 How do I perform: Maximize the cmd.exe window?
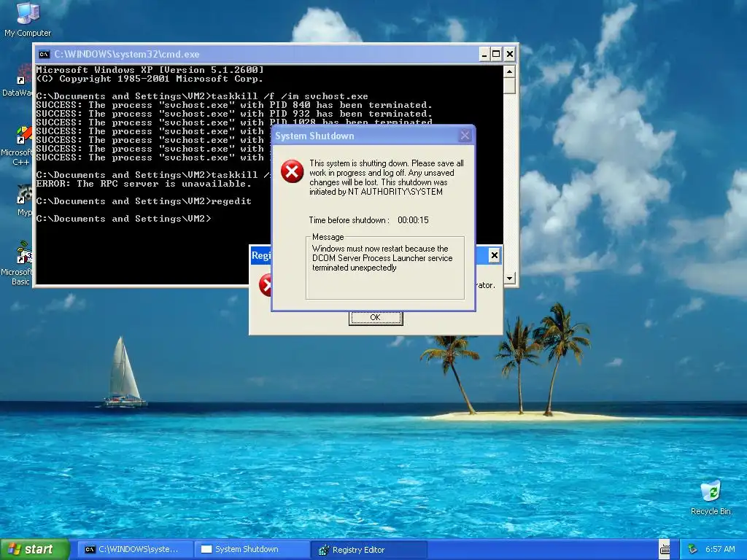pyautogui.click(x=496, y=54)
